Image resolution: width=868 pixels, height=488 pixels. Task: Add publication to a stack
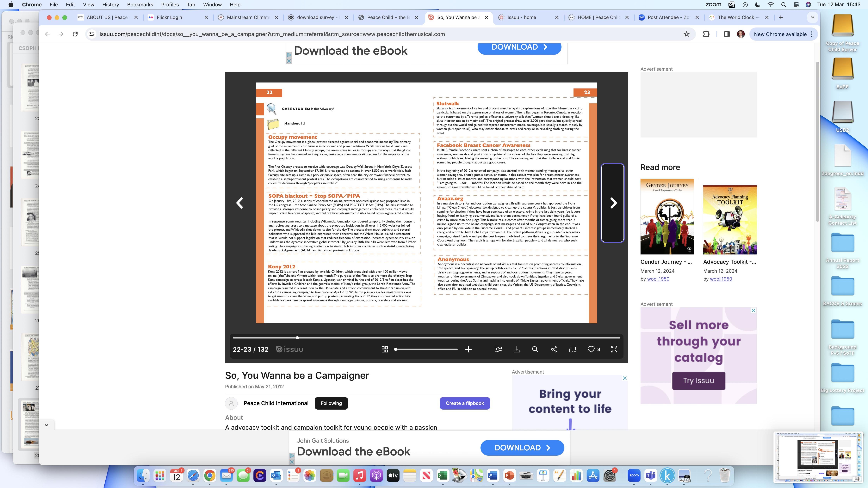pos(573,350)
